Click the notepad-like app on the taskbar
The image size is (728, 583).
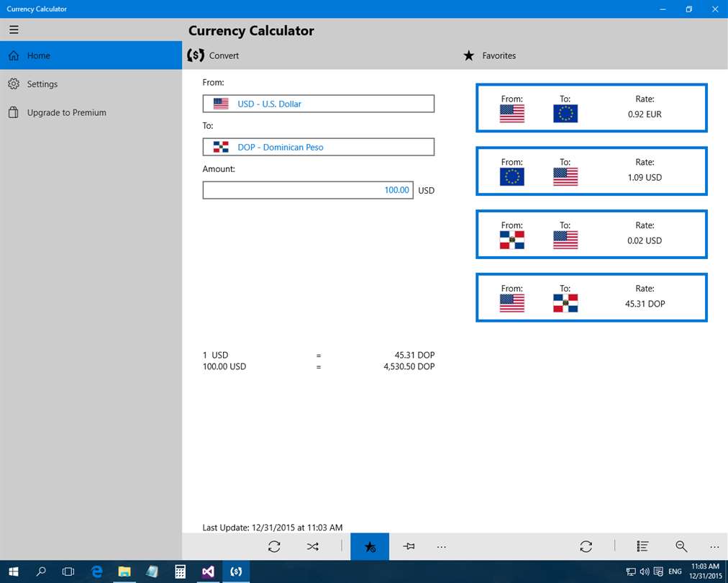click(153, 571)
